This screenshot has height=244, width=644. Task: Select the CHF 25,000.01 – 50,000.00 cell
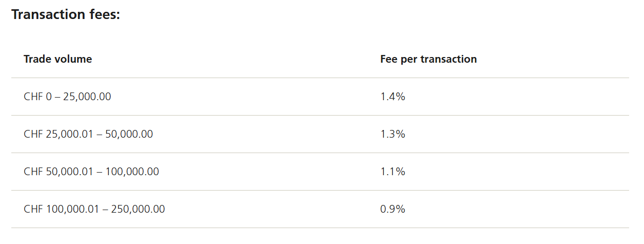click(88, 134)
